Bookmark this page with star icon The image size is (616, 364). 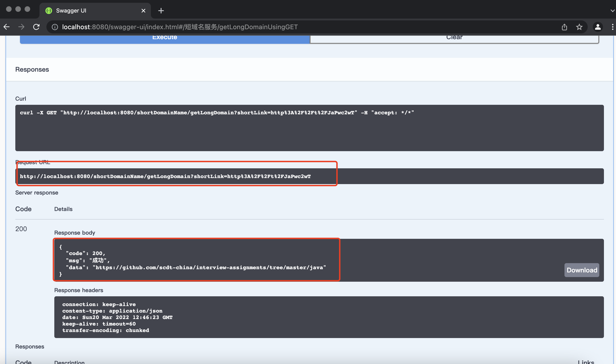pyautogui.click(x=579, y=27)
